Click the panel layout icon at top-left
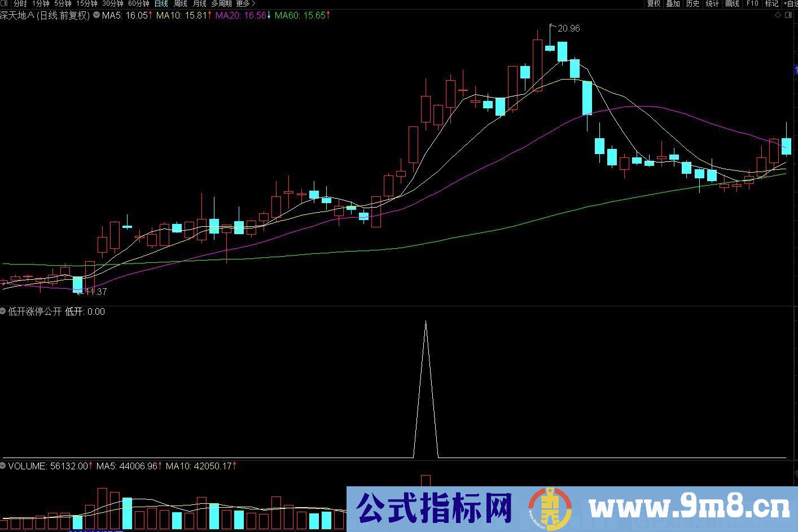798x532 pixels. (x=5, y=3)
